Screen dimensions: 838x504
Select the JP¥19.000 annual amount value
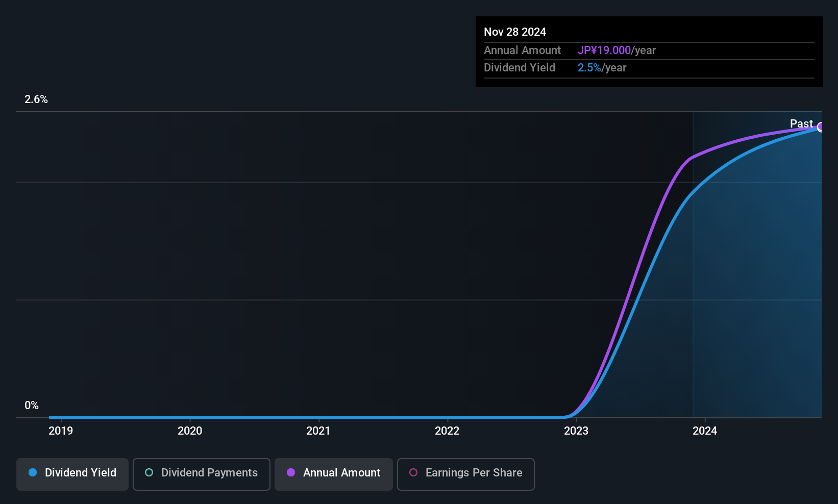tap(604, 51)
